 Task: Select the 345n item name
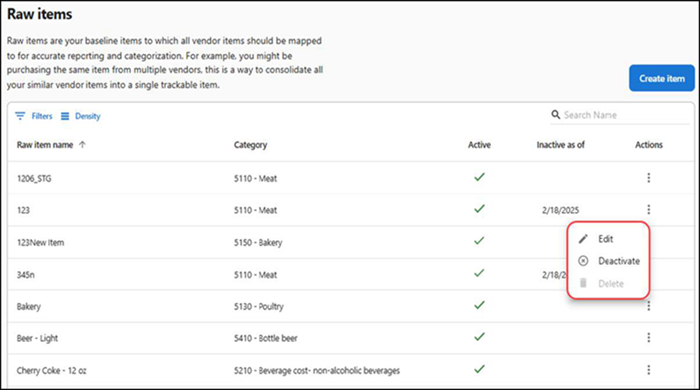tap(25, 274)
